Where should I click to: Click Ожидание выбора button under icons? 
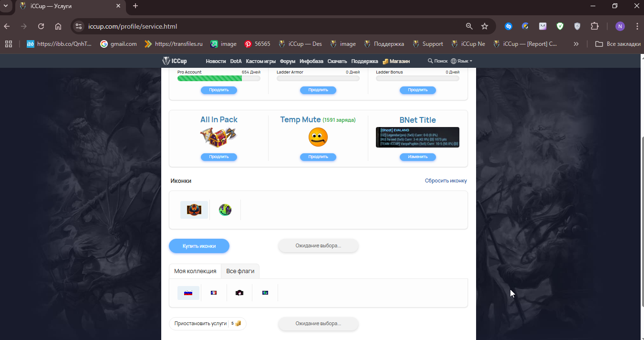(x=318, y=245)
